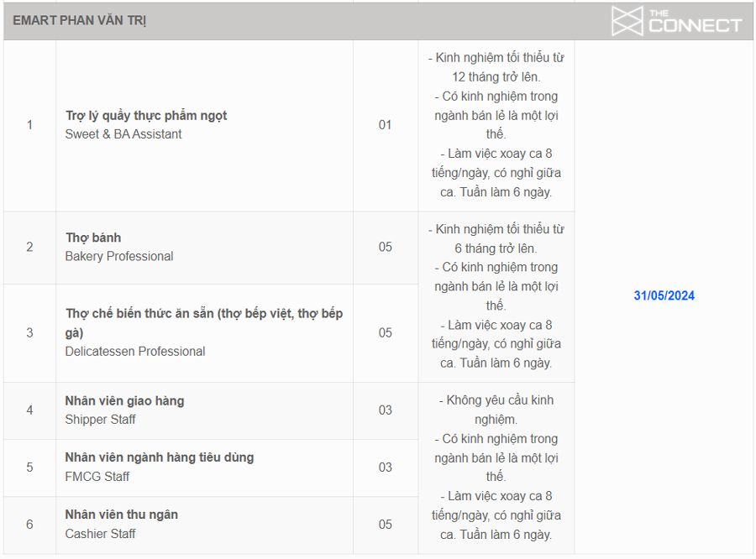756x559 pixels.
Task: Click 'FMCG Staff' text
Action: pyautogui.click(x=97, y=477)
